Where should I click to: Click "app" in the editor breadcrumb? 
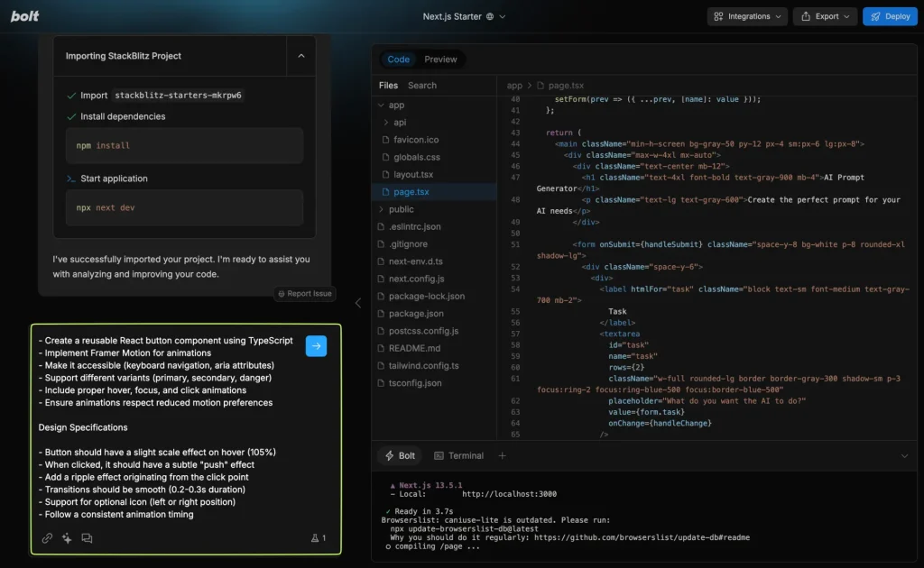pos(514,86)
